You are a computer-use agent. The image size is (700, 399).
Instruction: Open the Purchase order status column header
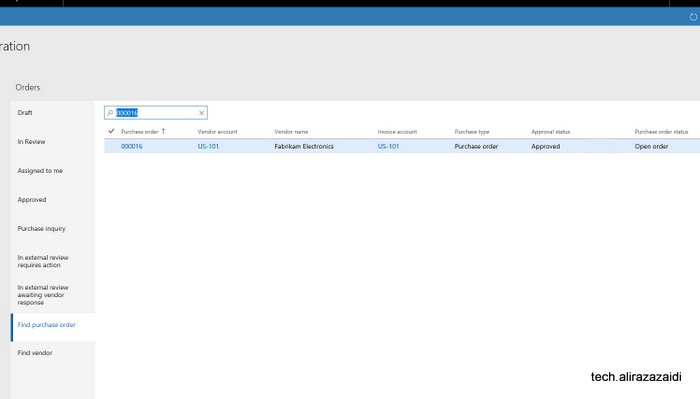pyautogui.click(x=661, y=132)
